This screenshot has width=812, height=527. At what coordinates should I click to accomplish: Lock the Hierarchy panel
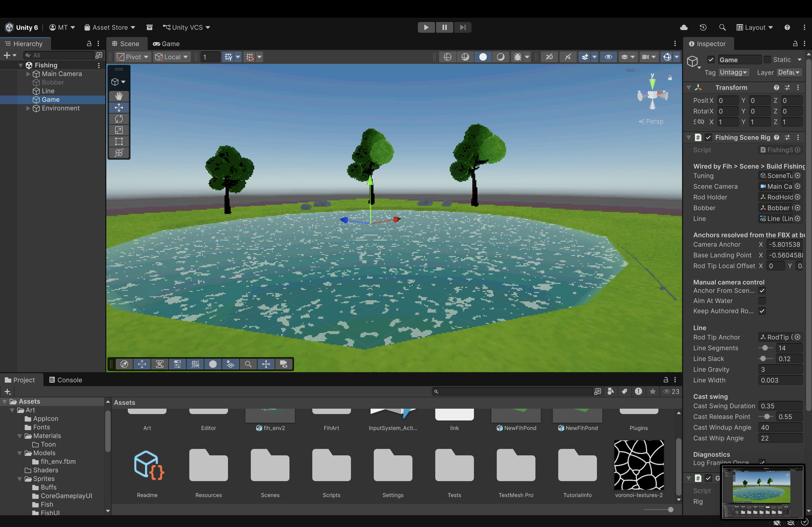tap(89, 44)
